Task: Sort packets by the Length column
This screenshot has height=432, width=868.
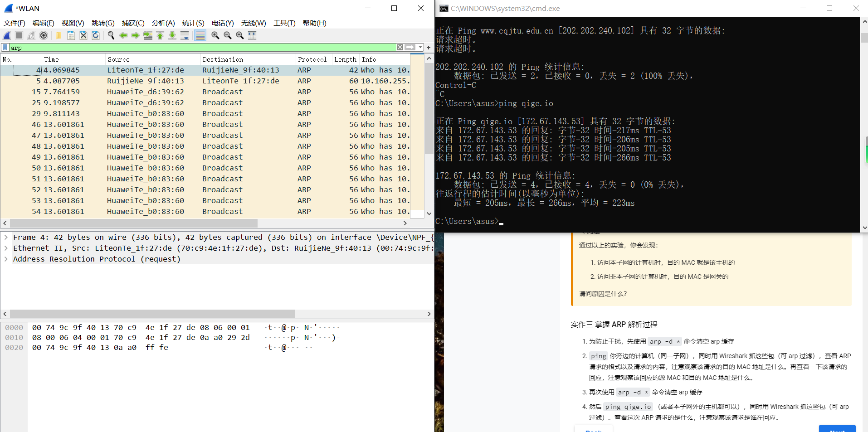Action: click(346, 59)
